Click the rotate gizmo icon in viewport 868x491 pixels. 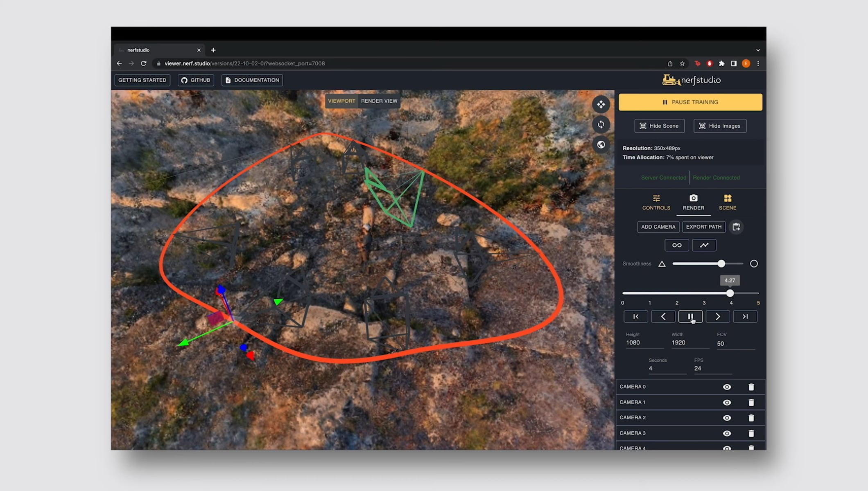click(601, 124)
